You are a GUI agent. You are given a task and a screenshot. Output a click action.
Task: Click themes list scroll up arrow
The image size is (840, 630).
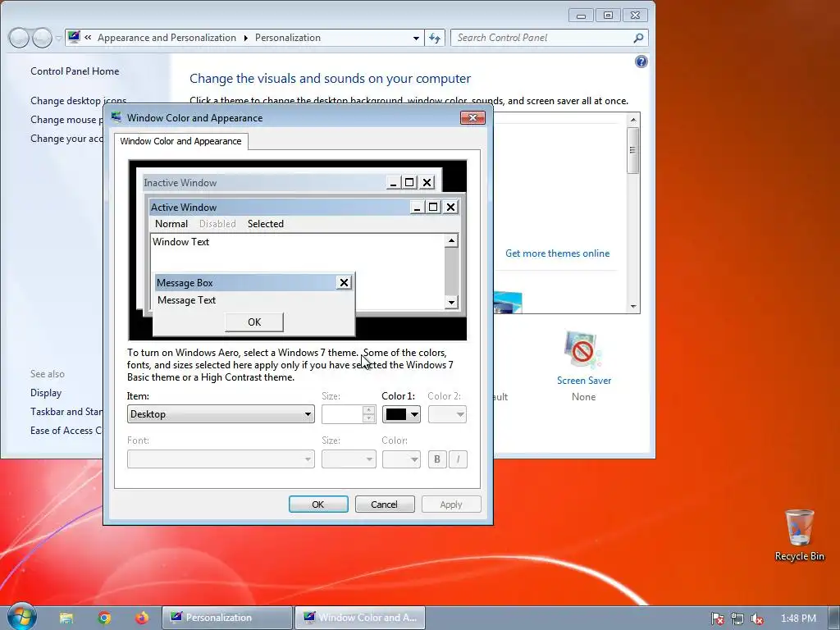(633, 120)
